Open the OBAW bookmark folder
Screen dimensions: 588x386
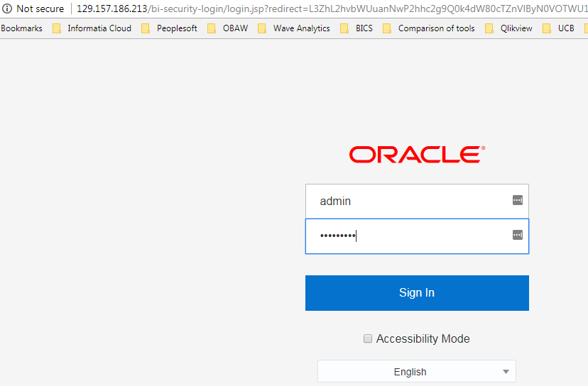(x=228, y=28)
